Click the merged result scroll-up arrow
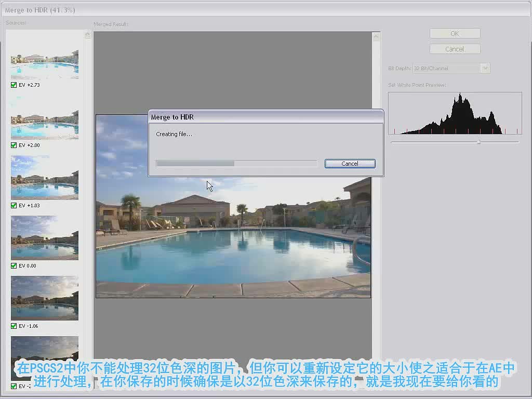Image resolution: width=532 pixels, height=399 pixels. 376,36
